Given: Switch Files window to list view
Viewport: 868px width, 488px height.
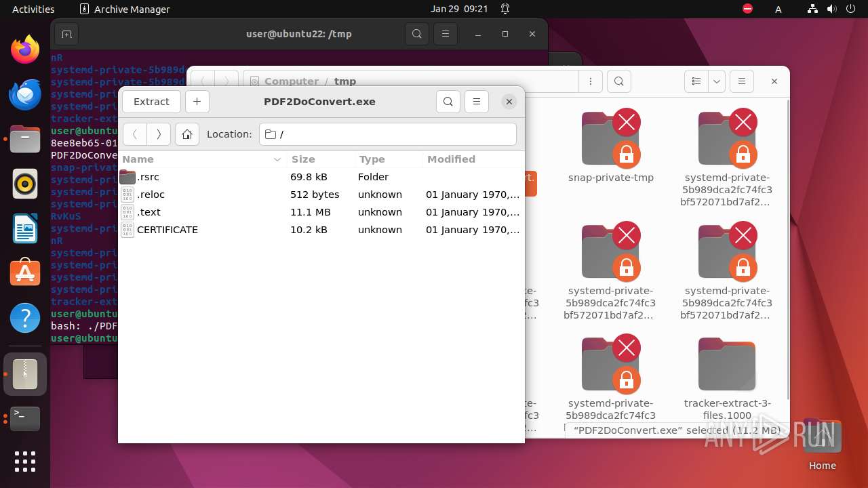Looking at the screenshot, I should click(x=696, y=81).
